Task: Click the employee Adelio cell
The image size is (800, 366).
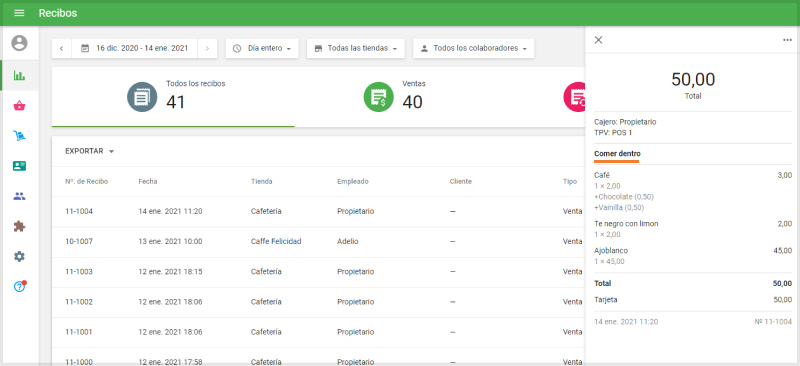Action: 347,241
